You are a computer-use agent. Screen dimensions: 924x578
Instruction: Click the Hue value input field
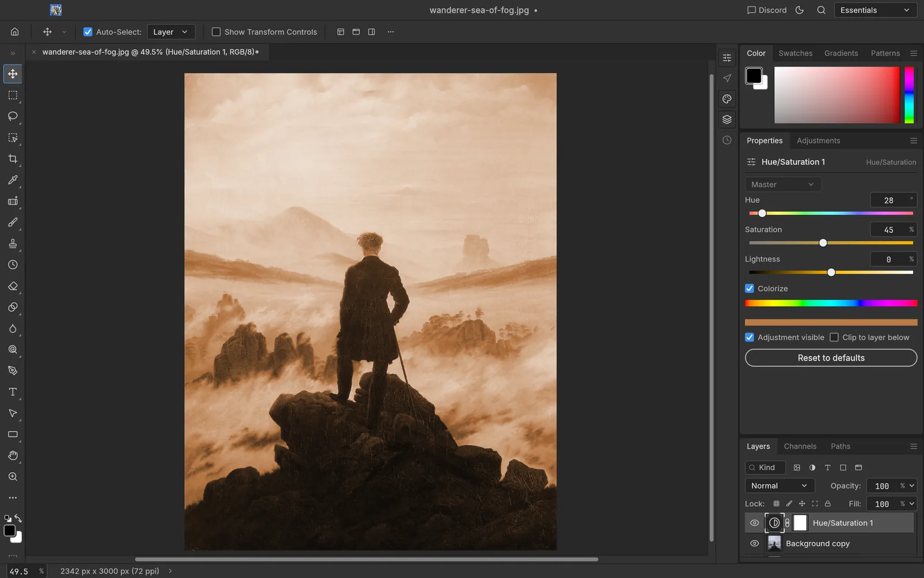pos(893,200)
